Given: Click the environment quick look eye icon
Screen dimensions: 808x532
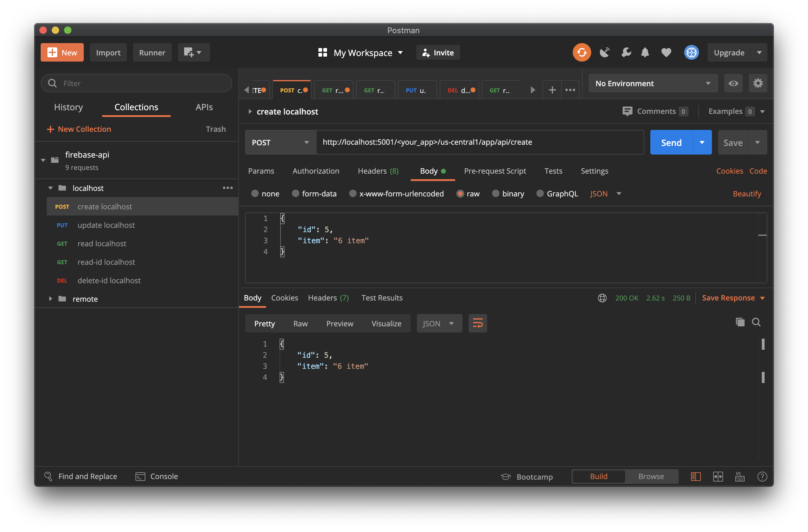Looking at the screenshot, I should [x=733, y=83].
